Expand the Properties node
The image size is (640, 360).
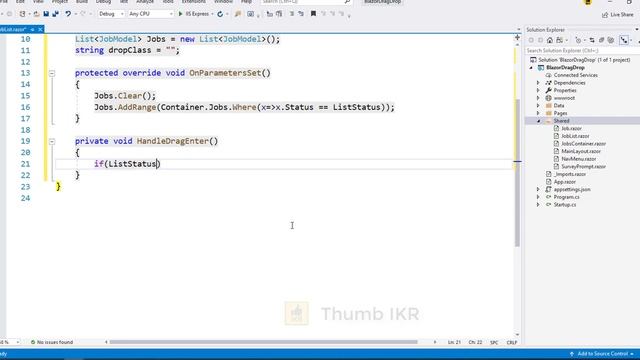coord(538,91)
